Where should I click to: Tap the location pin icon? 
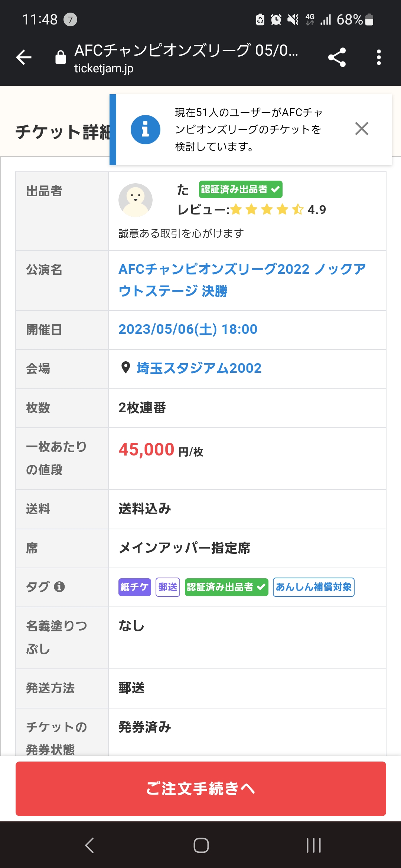pyautogui.click(x=126, y=368)
